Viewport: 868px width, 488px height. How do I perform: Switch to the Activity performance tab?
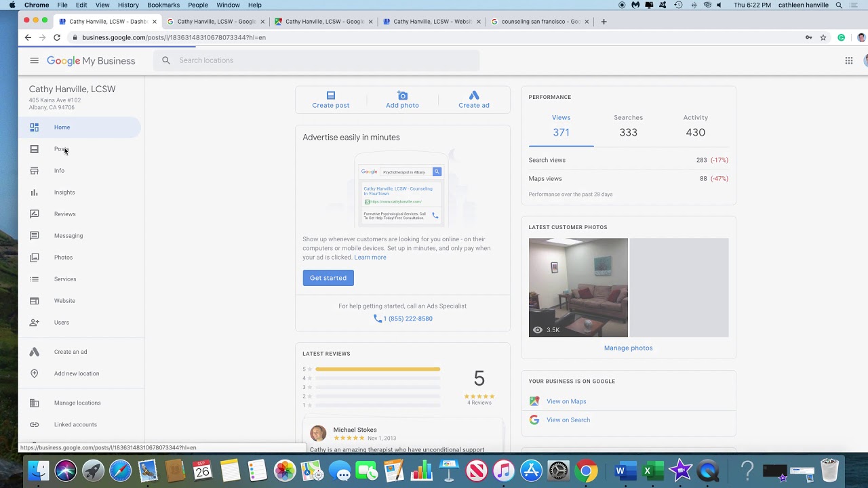695,126
